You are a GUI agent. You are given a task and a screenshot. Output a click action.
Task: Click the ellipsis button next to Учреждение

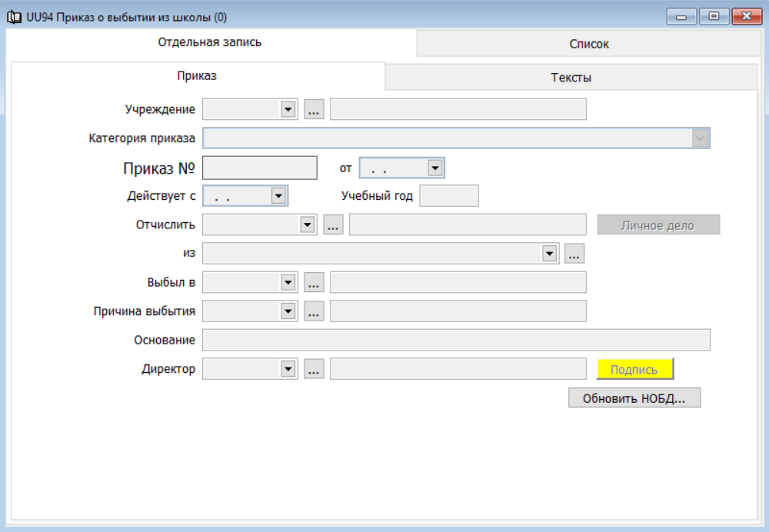(314, 109)
